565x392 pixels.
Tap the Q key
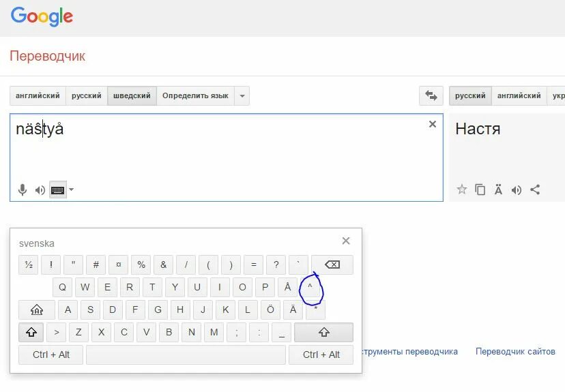point(62,287)
